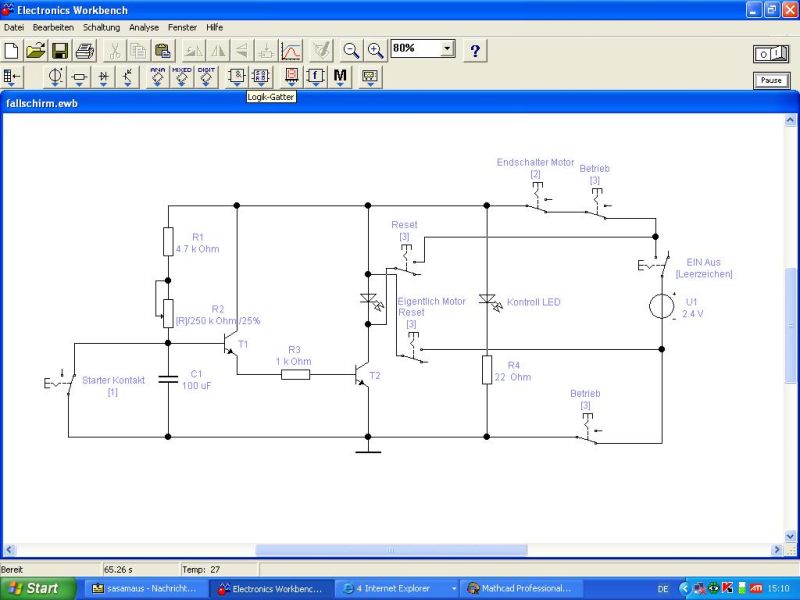Show the analysis graphs window icon
This screenshot has height=600, width=800.
(x=290, y=50)
